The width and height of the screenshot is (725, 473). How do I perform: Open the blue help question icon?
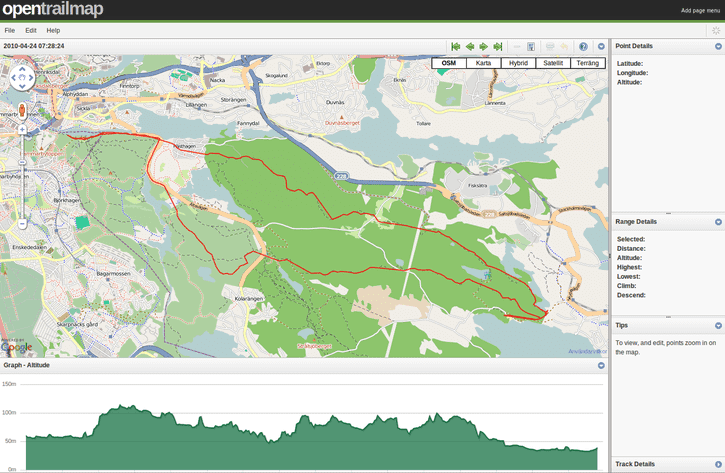pos(583,47)
